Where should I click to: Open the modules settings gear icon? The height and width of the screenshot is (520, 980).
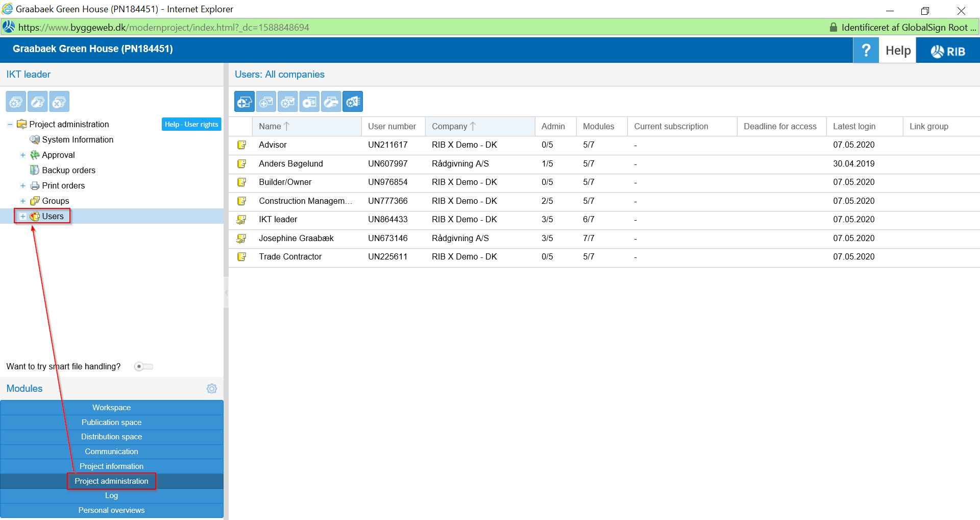pyautogui.click(x=212, y=389)
